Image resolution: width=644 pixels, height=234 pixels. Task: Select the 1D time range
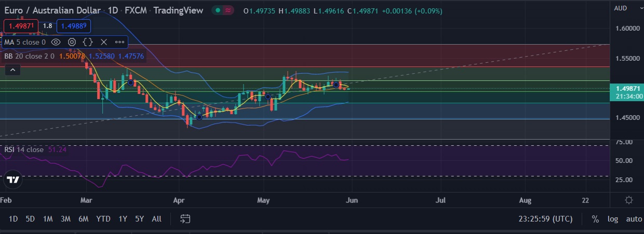tap(14, 219)
